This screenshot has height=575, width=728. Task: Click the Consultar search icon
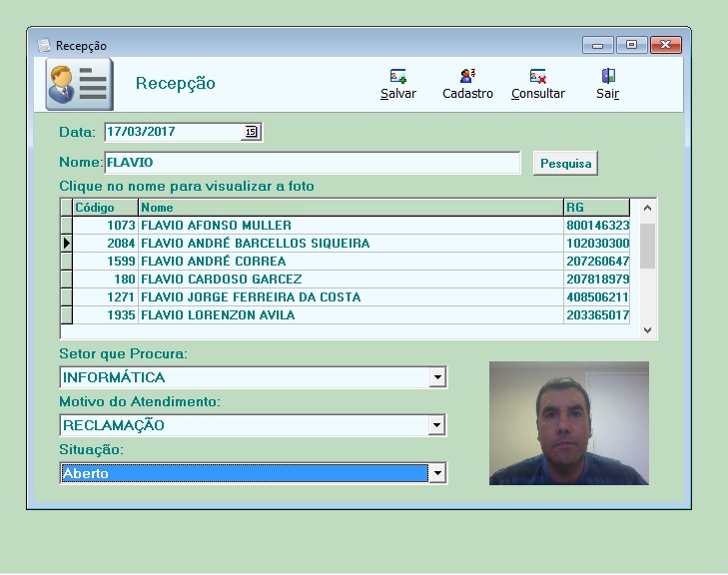tap(537, 76)
